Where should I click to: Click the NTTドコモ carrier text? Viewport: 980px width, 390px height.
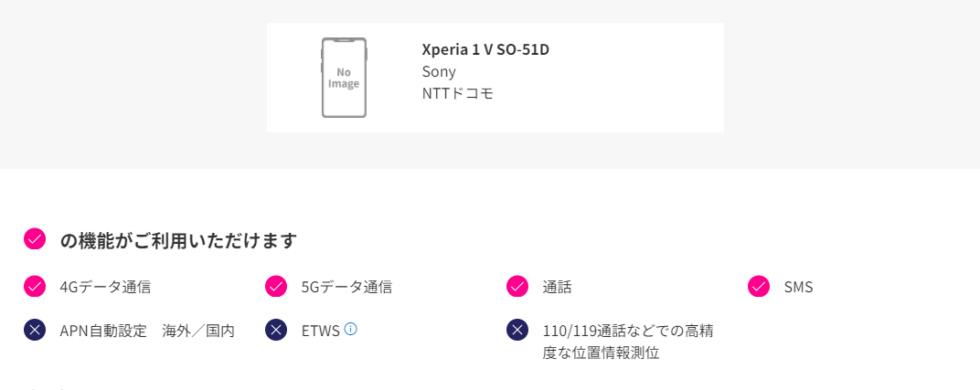click(458, 93)
